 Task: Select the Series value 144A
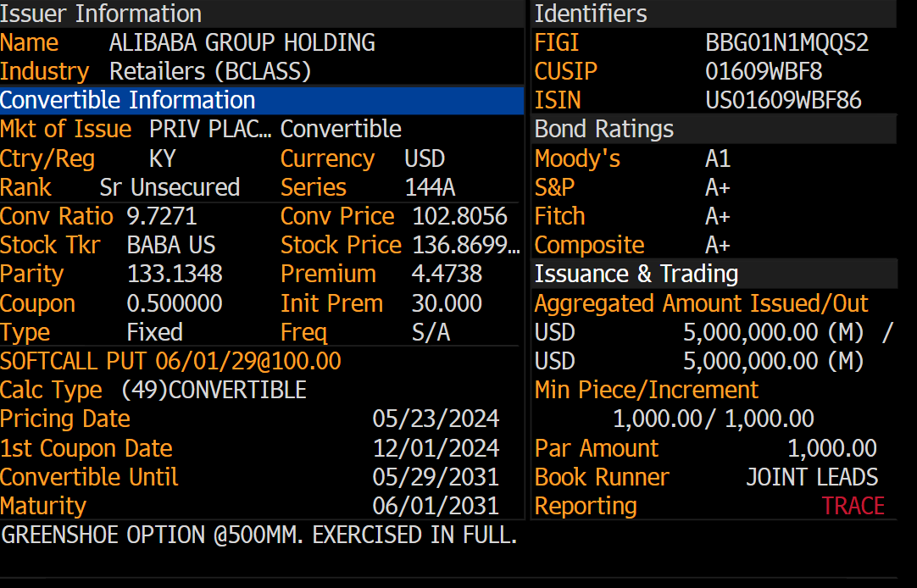(x=430, y=187)
